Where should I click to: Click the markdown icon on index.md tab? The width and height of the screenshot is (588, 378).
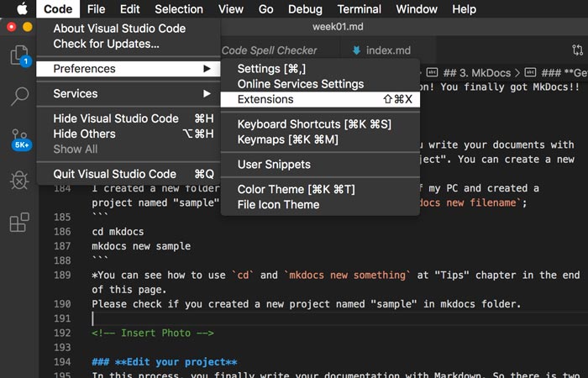tap(357, 50)
